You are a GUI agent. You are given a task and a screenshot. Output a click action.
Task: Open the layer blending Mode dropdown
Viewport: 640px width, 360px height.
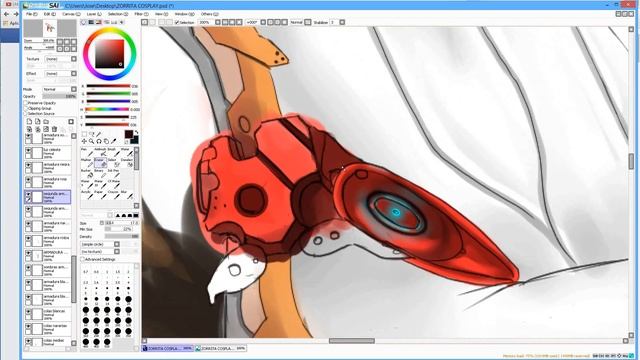tap(74, 89)
